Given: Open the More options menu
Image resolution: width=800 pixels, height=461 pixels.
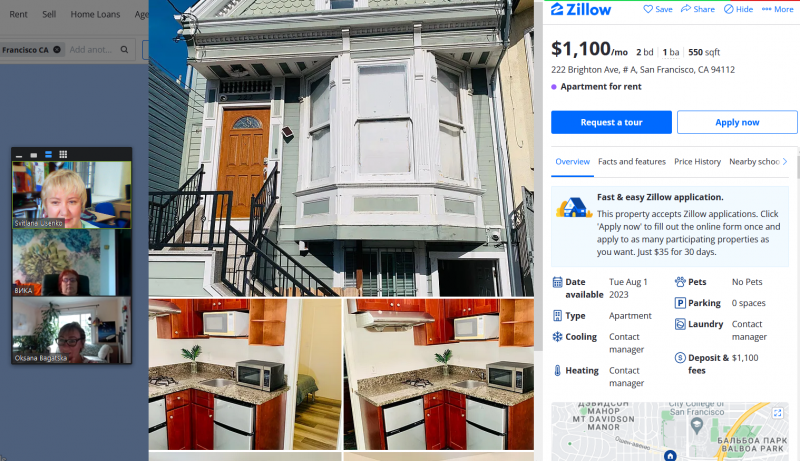Looking at the screenshot, I should (x=778, y=9).
